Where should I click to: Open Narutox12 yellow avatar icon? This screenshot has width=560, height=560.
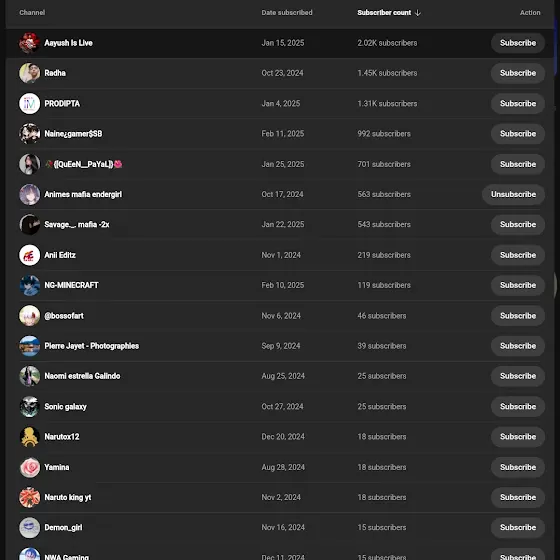pyautogui.click(x=29, y=437)
